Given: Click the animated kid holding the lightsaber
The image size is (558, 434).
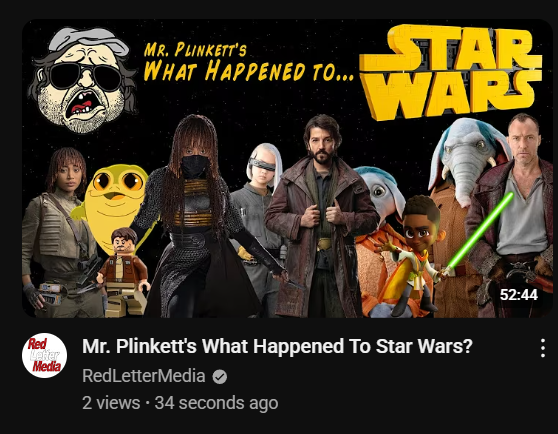Looking at the screenshot, I should coord(415,254).
